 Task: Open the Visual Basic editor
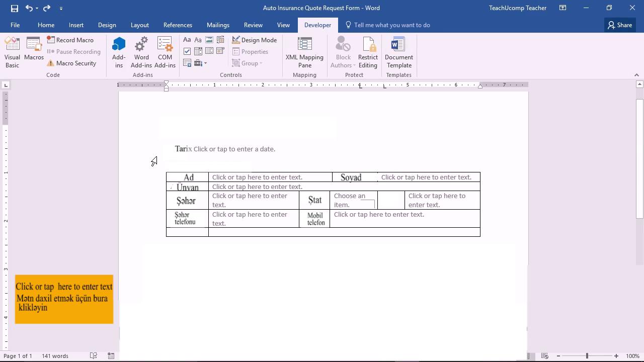(12, 52)
